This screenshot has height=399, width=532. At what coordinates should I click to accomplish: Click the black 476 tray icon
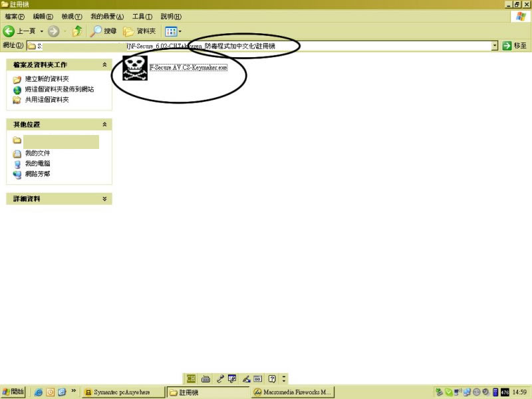(x=505, y=392)
